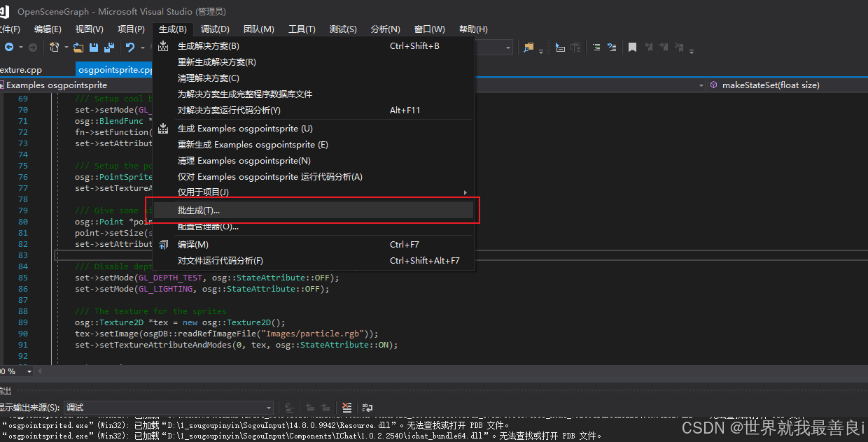This screenshot has height=442, width=868.
Task: Go to the previous bookmark icon
Action: pos(649,47)
